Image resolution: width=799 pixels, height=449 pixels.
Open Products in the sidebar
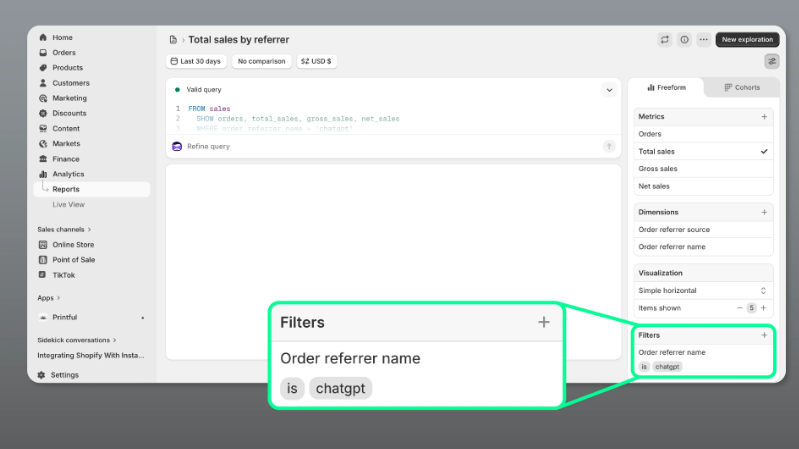tap(68, 68)
